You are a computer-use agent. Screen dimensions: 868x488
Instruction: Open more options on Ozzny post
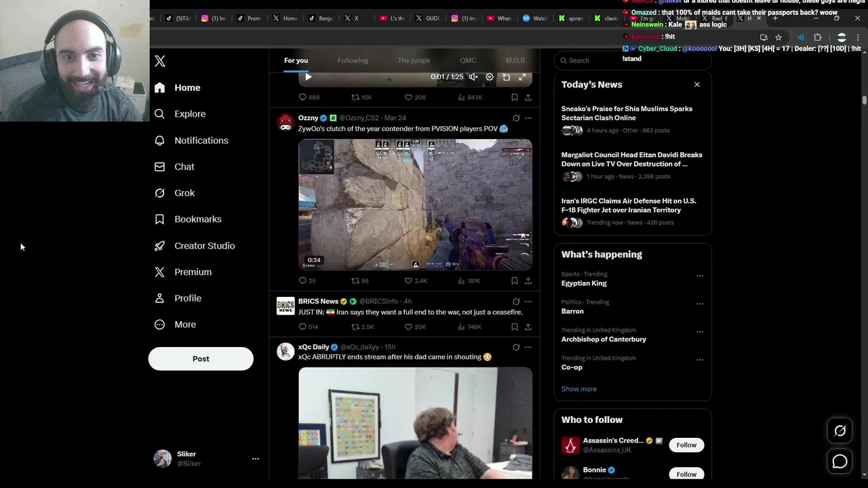pos(528,118)
